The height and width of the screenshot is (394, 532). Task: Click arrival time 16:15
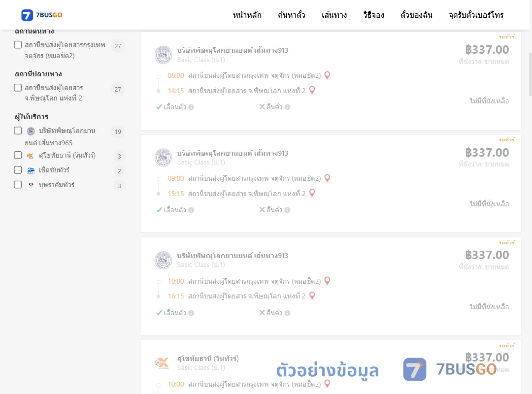click(176, 296)
